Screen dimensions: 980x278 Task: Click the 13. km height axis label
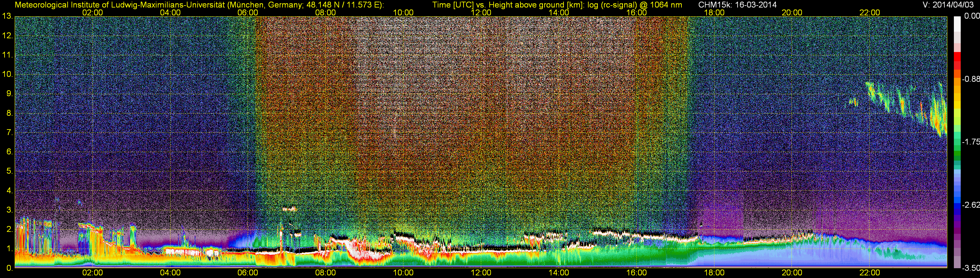tap(7, 16)
